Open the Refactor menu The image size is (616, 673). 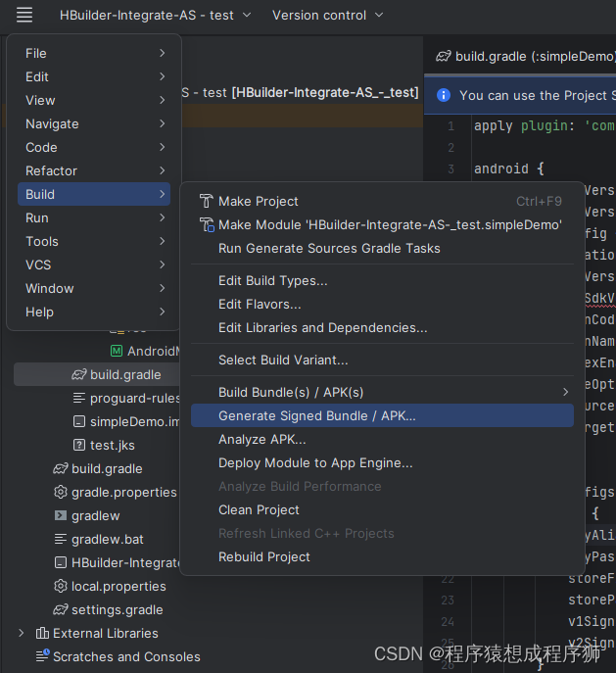point(51,170)
